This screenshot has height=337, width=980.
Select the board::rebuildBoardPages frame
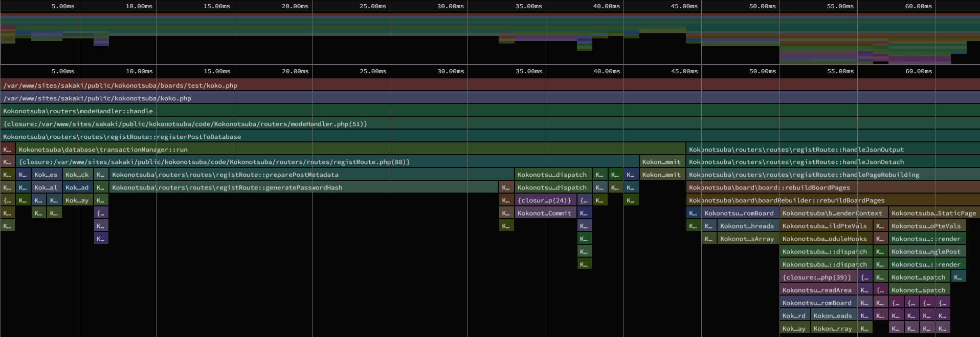coord(832,187)
